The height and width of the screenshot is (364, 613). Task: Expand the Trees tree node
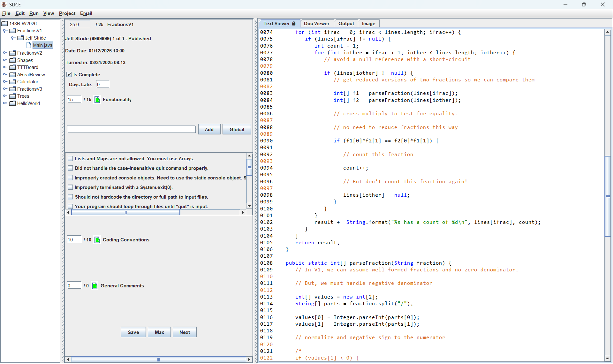click(x=5, y=96)
